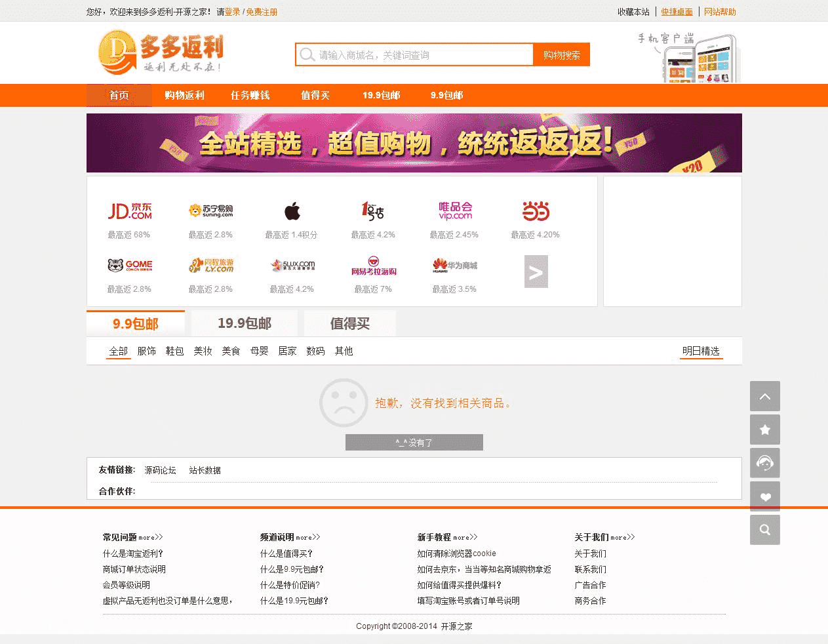Image resolution: width=828 pixels, height=644 pixels.
Task: Click the 登录 login link
Action: pos(233,12)
